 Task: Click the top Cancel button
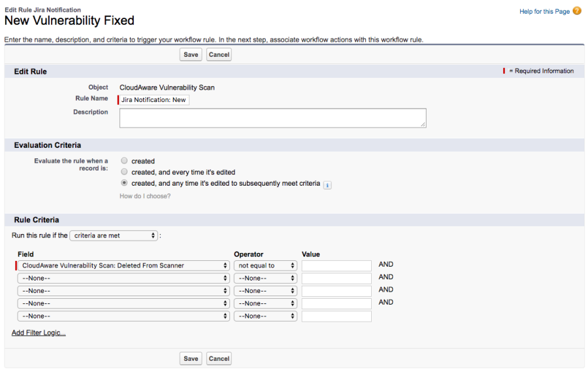tap(219, 55)
